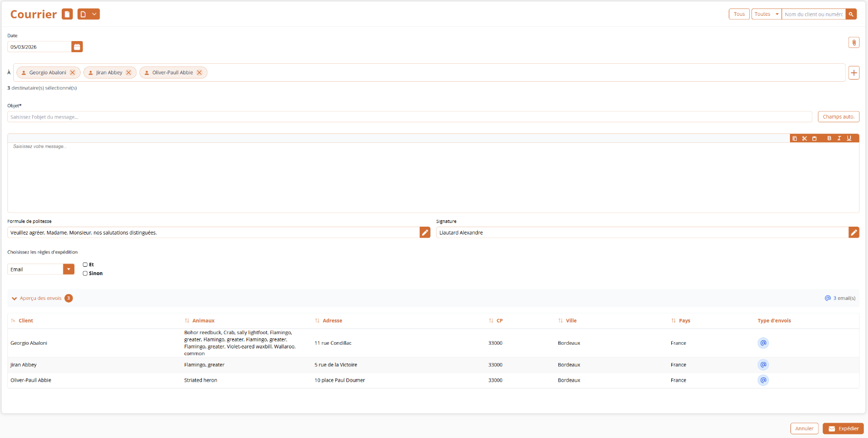Image resolution: width=868 pixels, height=438 pixels.
Task: Check the 'Et' checkbox
Action: (85, 265)
